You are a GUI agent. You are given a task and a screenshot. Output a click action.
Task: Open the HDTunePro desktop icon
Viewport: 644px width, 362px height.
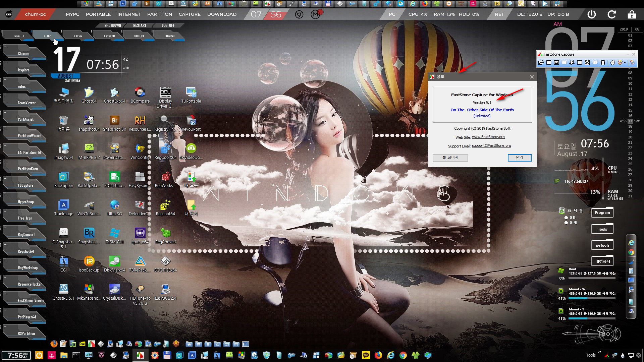(140, 295)
